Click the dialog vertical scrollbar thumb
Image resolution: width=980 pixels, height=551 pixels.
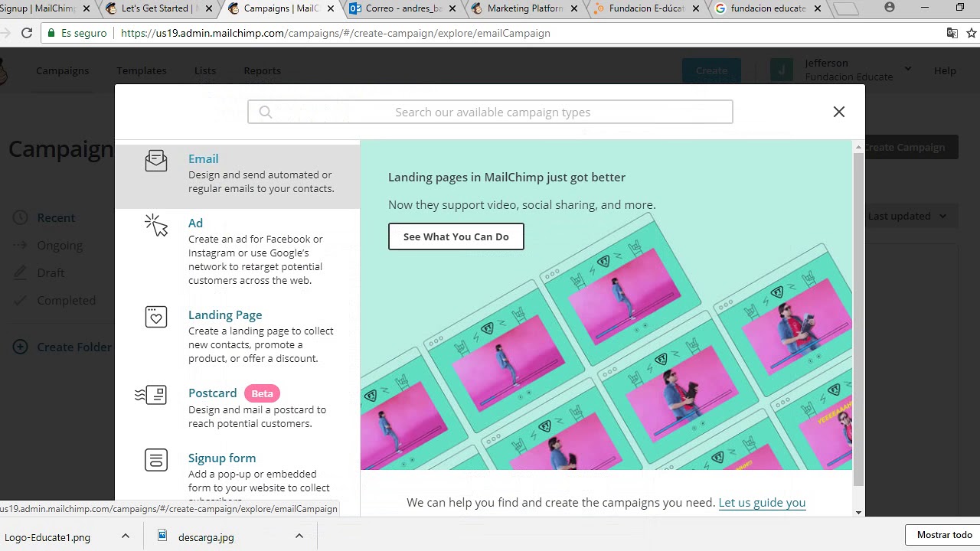(x=858, y=318)
